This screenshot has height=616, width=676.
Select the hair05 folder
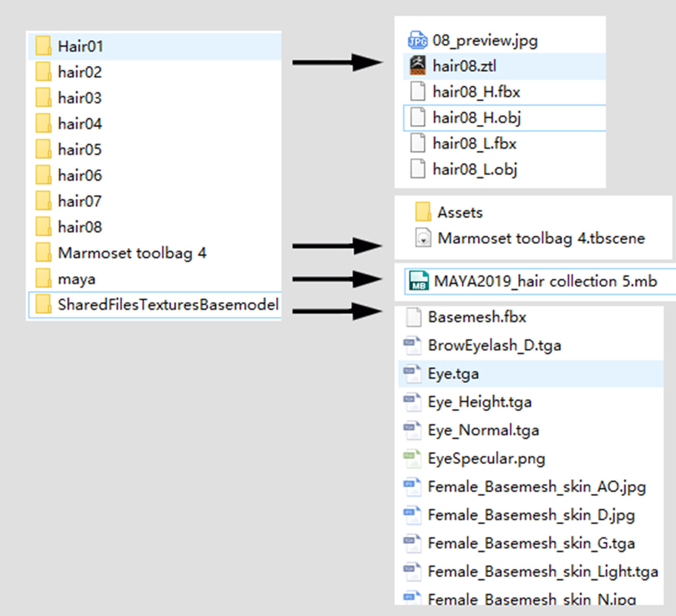[x=80, y=150]
